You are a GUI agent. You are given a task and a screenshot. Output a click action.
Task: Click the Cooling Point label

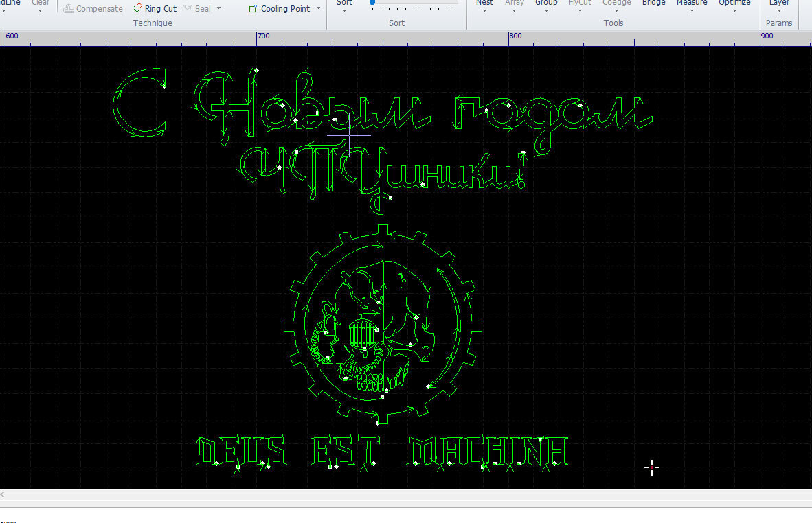pyautogui.click(x=285, y=9)
